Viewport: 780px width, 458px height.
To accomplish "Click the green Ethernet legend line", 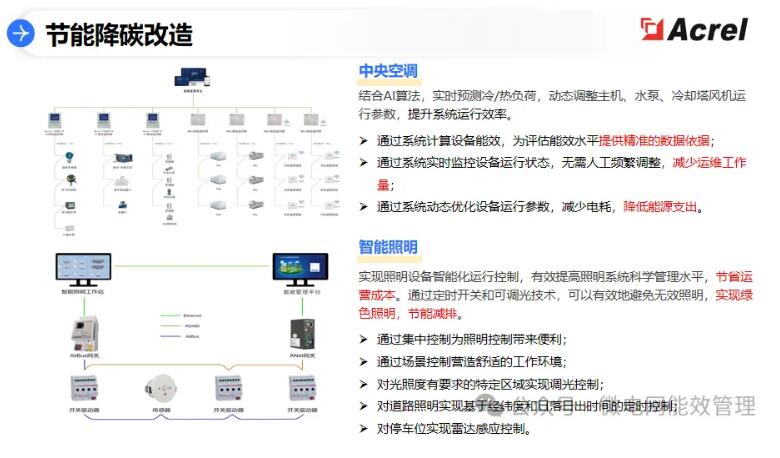I will [170, 315].
